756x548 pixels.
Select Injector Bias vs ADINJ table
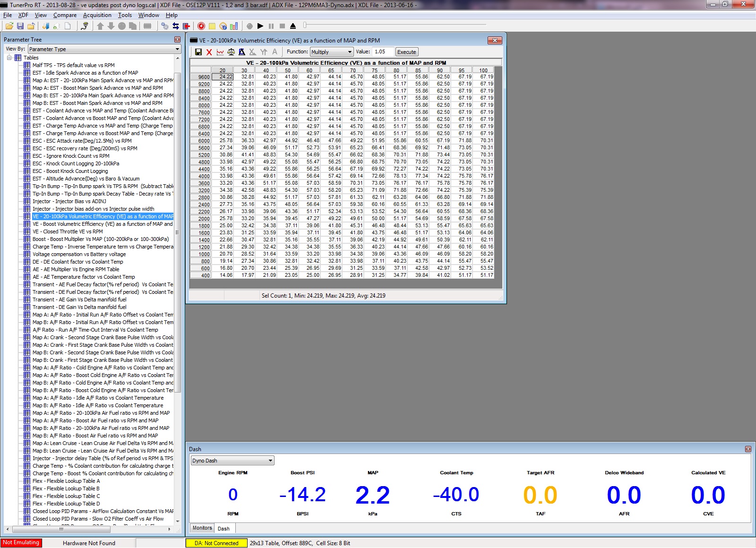click(69, 201)
